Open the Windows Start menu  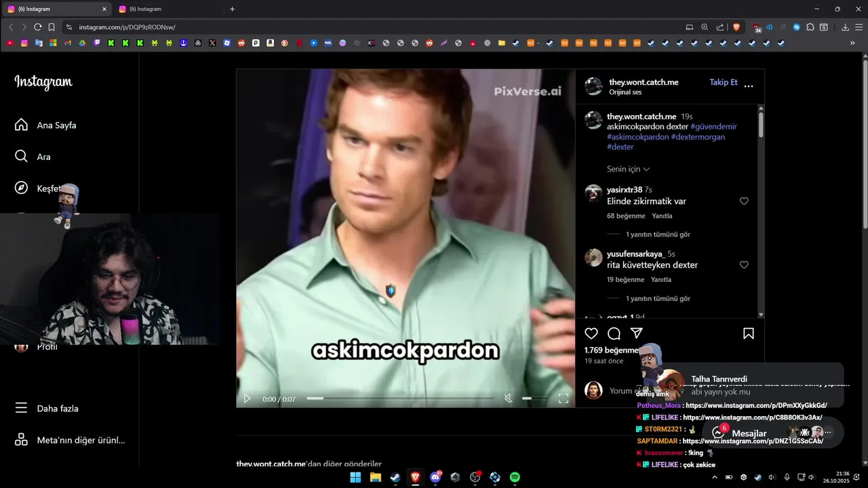click(x=355, y=477)
